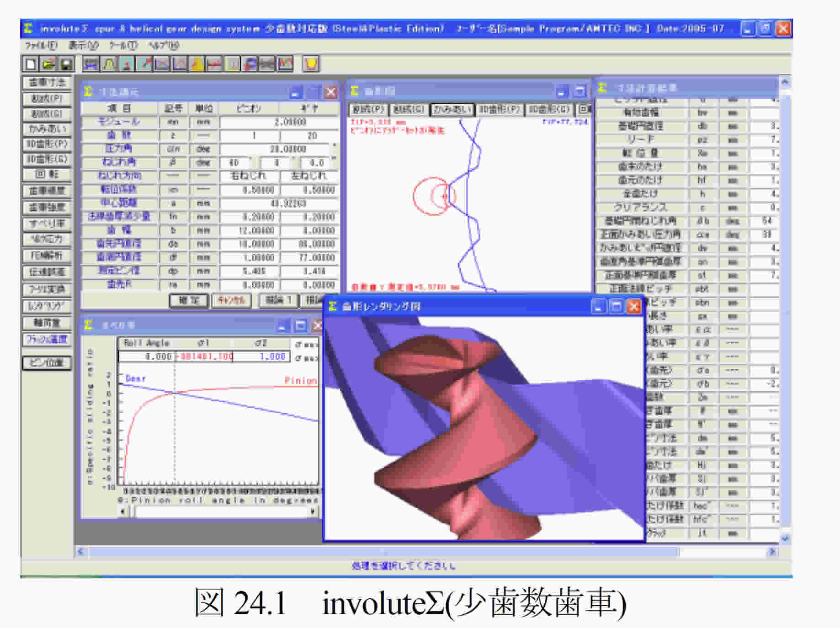Click the red キャンセル button in dimensions window

[232, 301]
